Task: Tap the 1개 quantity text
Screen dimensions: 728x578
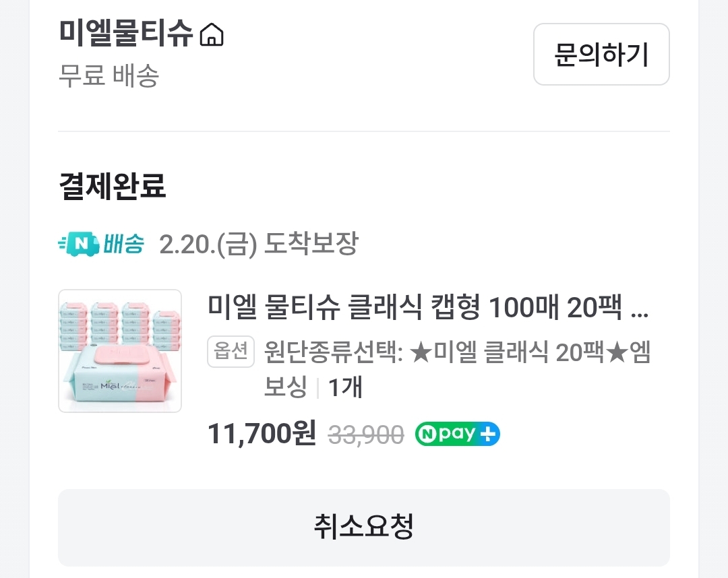Action: tap(345, 387)
